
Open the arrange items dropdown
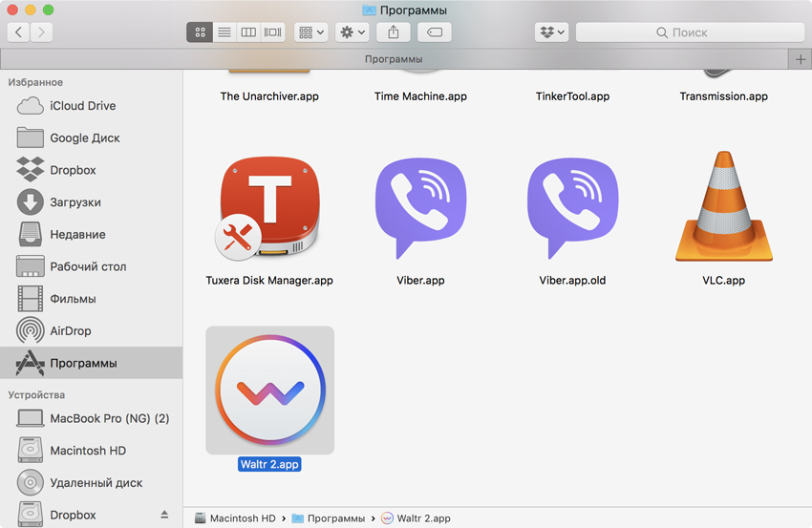coord(311,32)
